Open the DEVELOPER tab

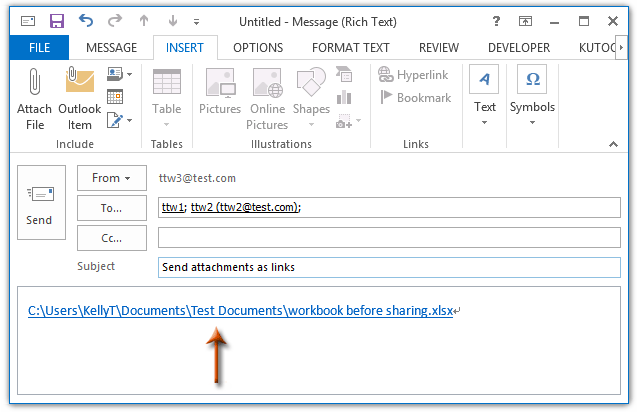coord(519,48)
